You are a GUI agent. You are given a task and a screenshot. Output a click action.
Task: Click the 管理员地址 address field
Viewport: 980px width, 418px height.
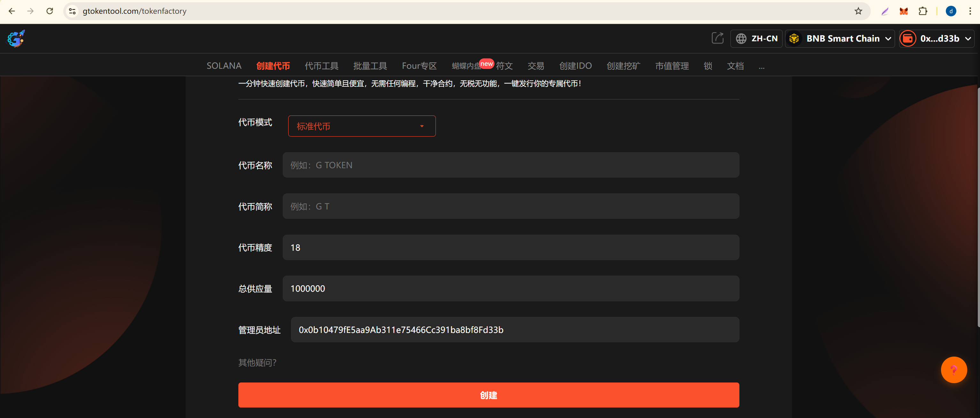pyautogui.click(x=515, y=330)
